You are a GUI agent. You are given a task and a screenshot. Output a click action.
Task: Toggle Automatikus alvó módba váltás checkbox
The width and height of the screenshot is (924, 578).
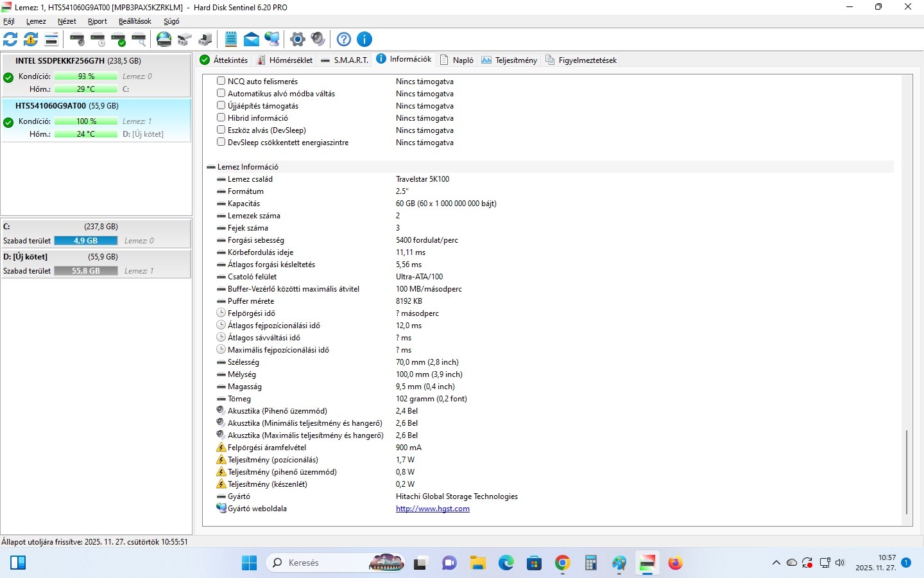tap(221, 93)
